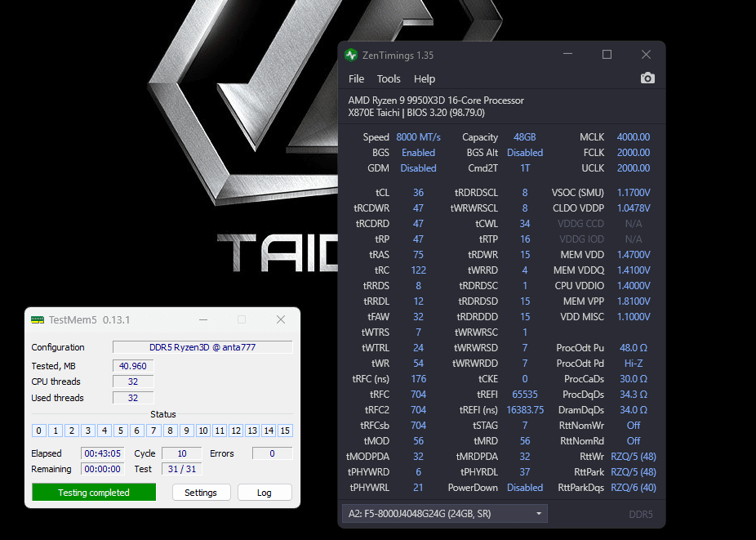
Task: Click the FCLK value 2000.00
Action: point(634,153)
